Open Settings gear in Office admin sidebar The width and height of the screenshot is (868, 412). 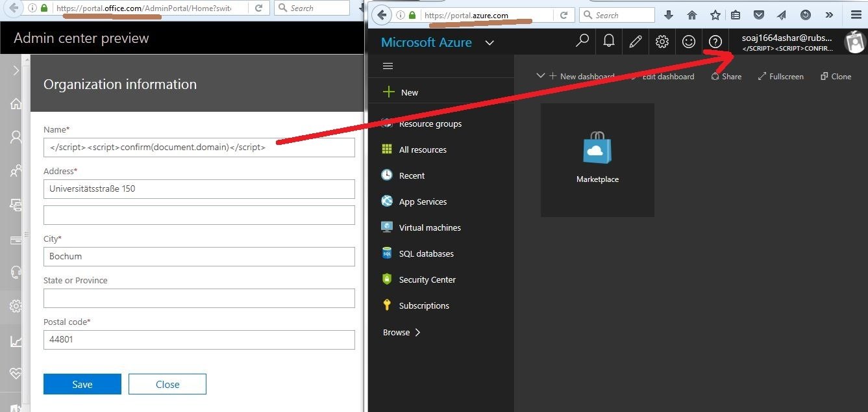coord(16,306)
